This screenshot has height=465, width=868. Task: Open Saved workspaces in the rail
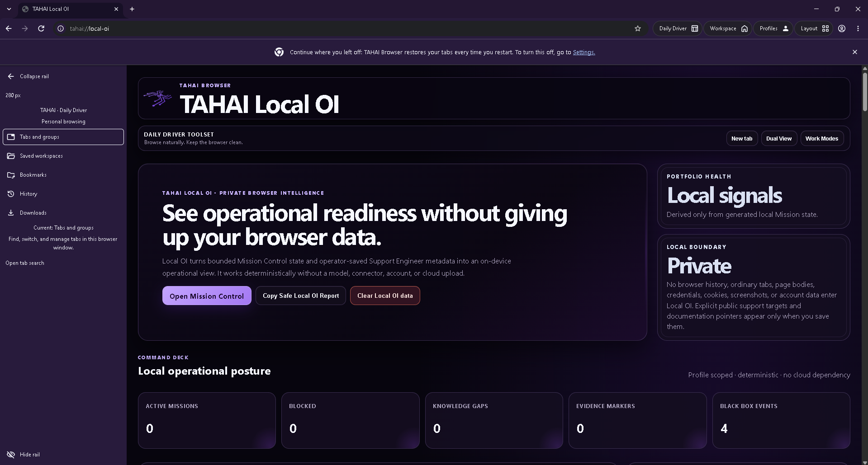click(63, 156)
